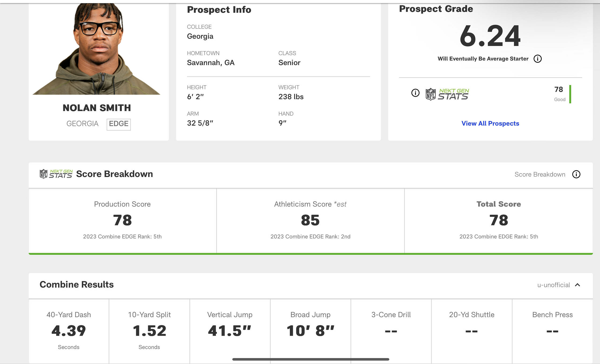This screenshot has width=600, height=364.
Task: Click info icon beside Will Eventually Be Average Starter
Action: click(x=537, y=59)
